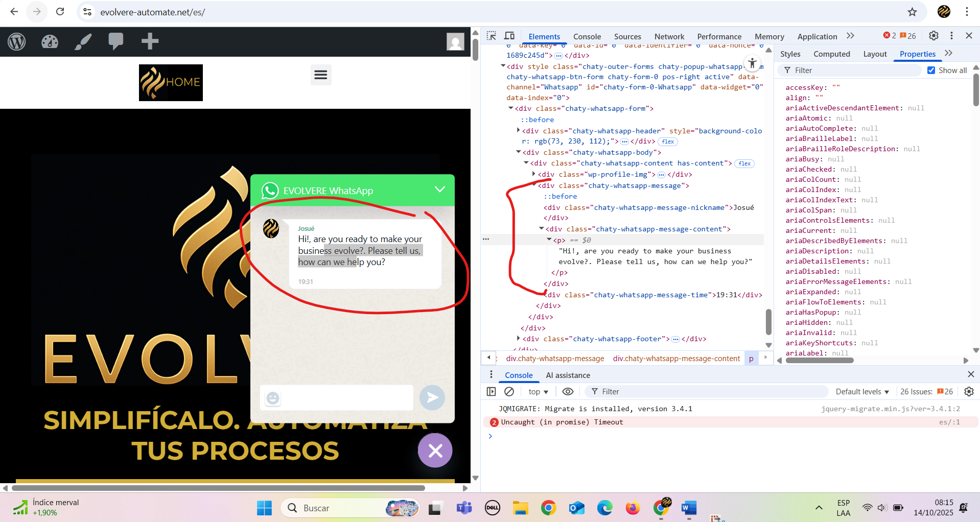980x522 pixels.
Task: Toggle the device toolbar icon
Action: tap(509, 36)
